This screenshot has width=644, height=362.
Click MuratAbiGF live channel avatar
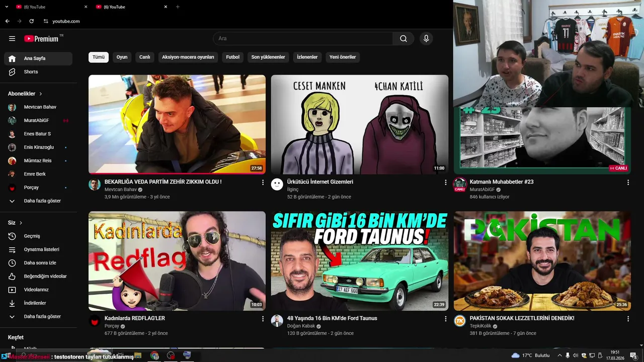coord(460,185)
